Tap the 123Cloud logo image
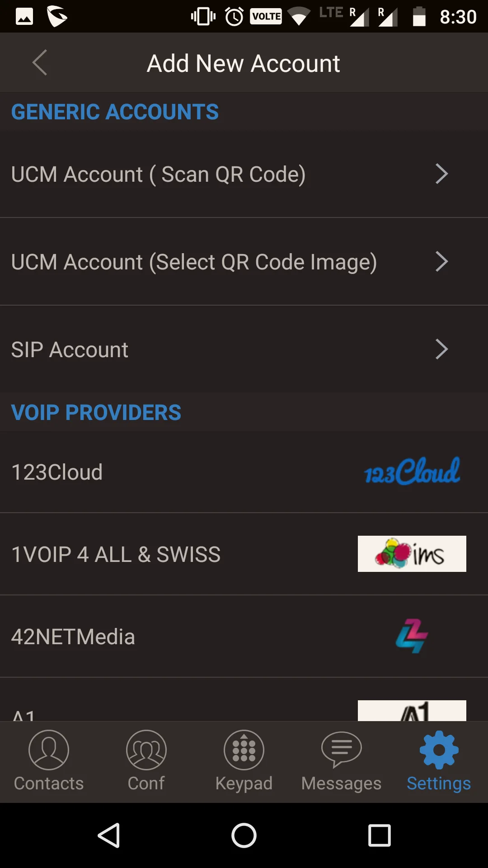This screenshot has width=488, height=868. (412, 472)
